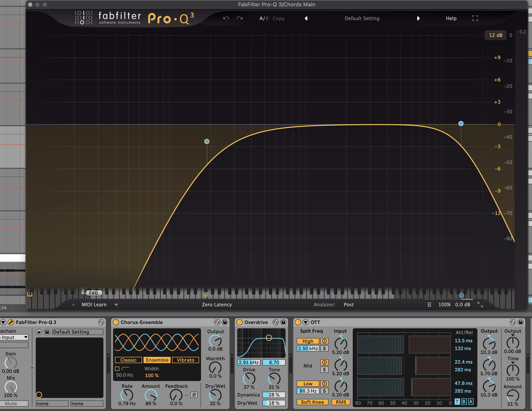The image size is (532, 411).
Task: Collapse OTT device with its triangle
Action: point(305,322)
